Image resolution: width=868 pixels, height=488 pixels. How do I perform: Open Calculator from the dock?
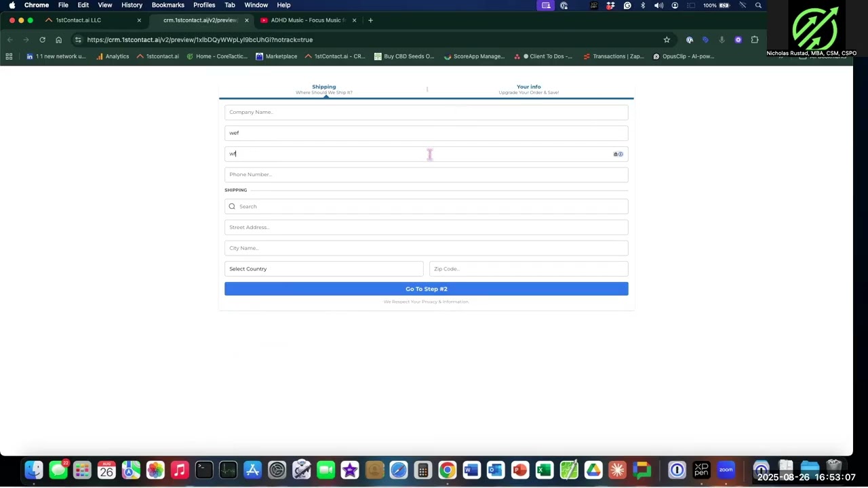click(x=423, y=470)
